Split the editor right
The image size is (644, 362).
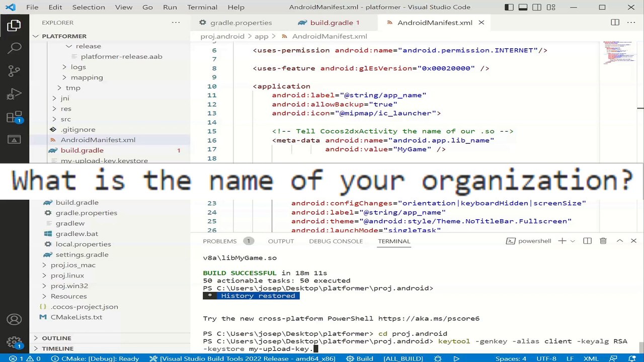click(615, 23)
